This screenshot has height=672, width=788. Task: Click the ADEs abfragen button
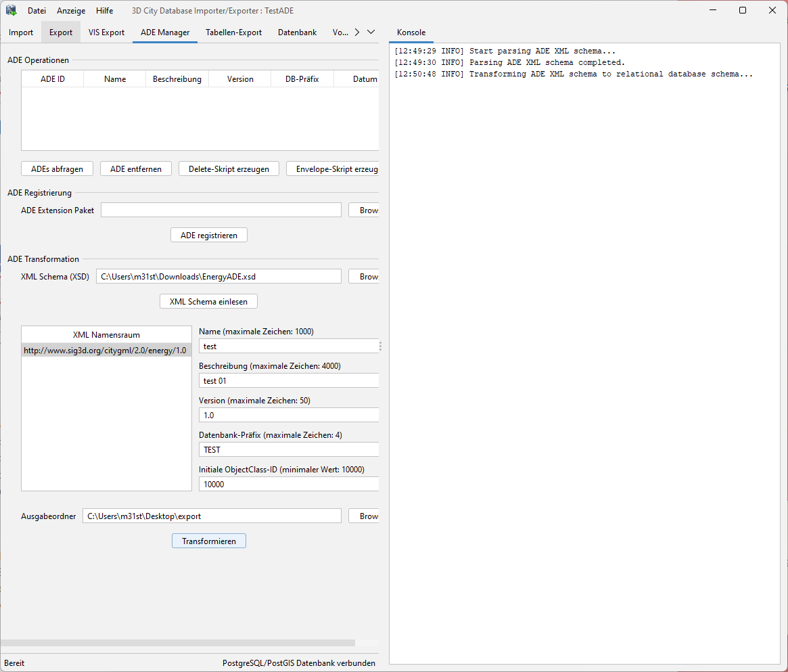tap(57, 169)
